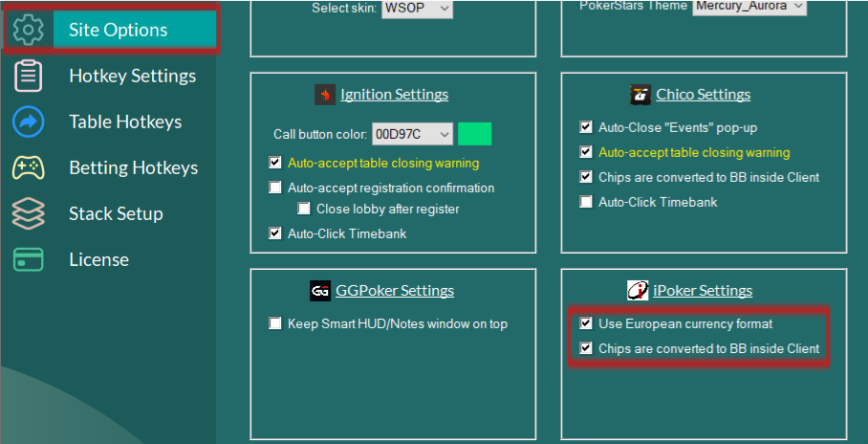Click the GGPoker logo icon
Screen dimensions: 868x444
tap(320, 291)
